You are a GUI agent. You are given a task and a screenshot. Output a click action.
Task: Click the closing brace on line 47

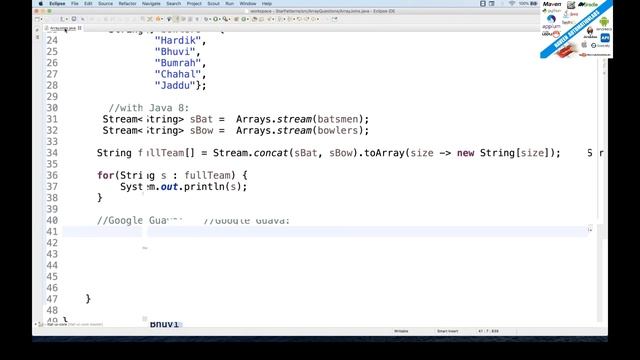tap(88, 299)
